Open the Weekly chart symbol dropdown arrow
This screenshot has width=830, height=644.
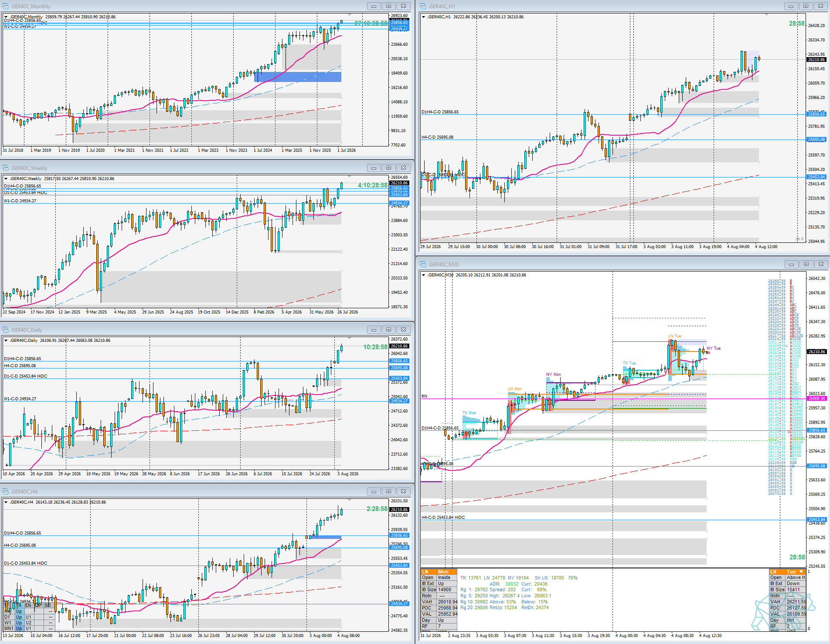[6, 179]
